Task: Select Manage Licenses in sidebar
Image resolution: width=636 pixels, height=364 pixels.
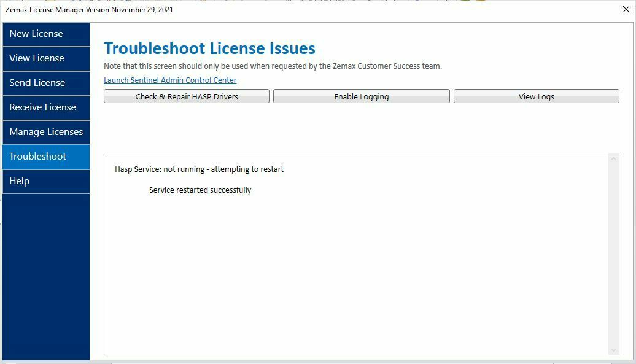Action: click(x=46, y=132)
